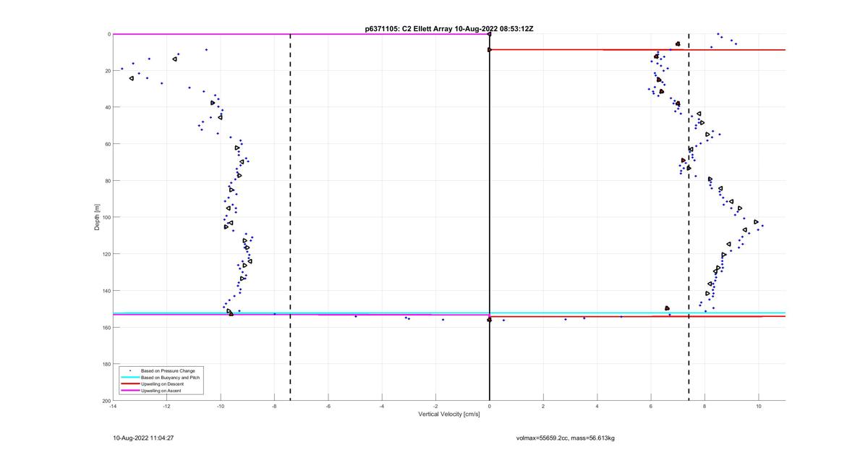Click legend entry 'Upwelling on Descent'
The height and width of the screenshot is (450, 868).
click(163, 384)
